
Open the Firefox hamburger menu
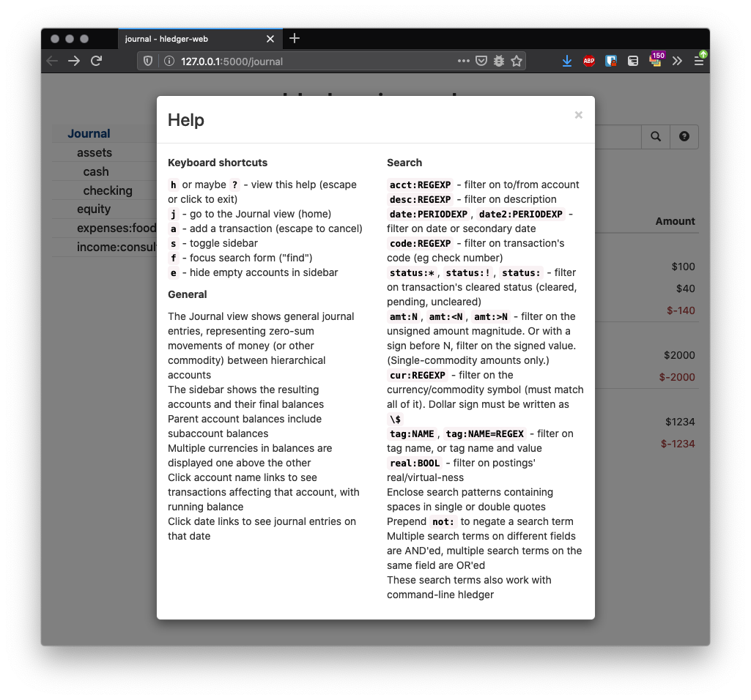click(x=699, y=62)
